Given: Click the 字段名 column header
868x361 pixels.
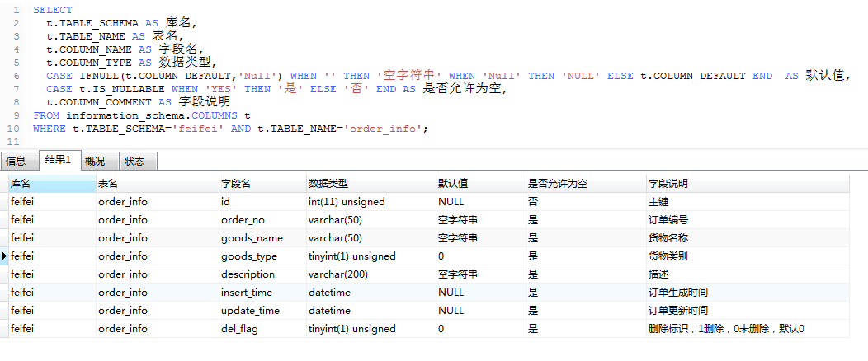Looking at the screenshot, I should [262, 184].
